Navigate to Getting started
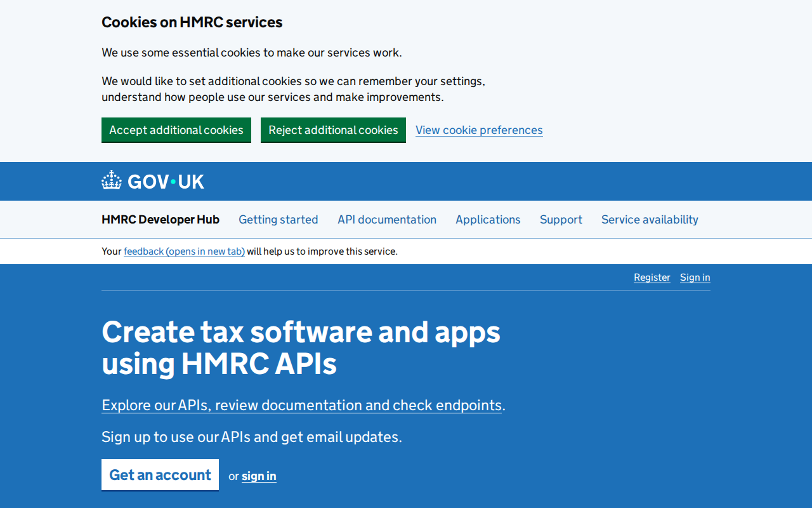This screenshot has height=508, width=812. coord(278,219)
